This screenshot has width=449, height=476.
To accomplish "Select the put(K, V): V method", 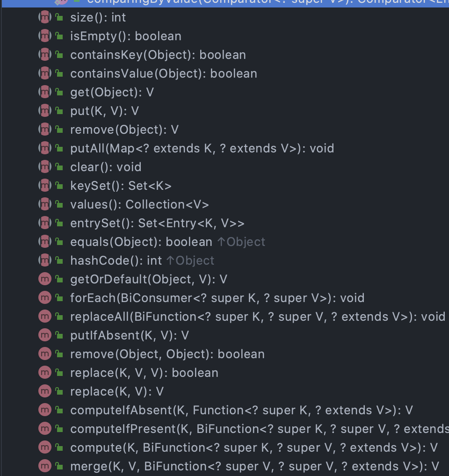I will point(104,111).
